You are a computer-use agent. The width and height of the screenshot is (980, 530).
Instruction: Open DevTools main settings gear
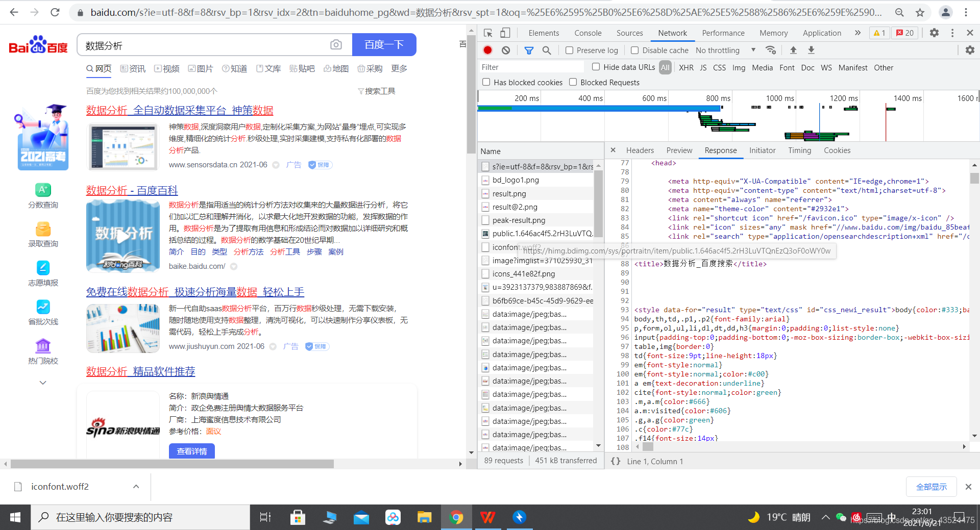934,33
